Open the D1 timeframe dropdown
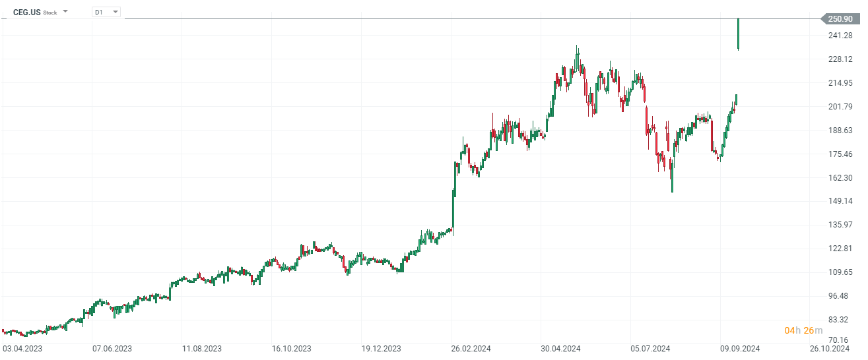This screenshot has width=868, height=360. [x=107, y=12]
